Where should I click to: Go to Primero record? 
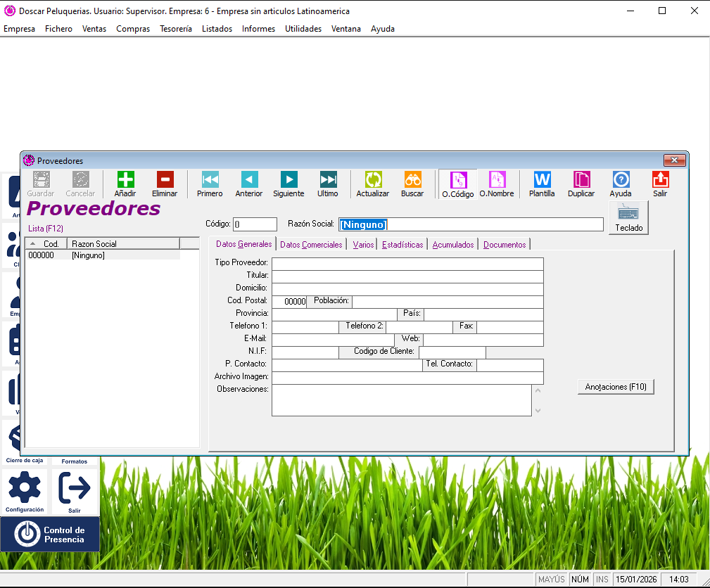coord(210,180)
